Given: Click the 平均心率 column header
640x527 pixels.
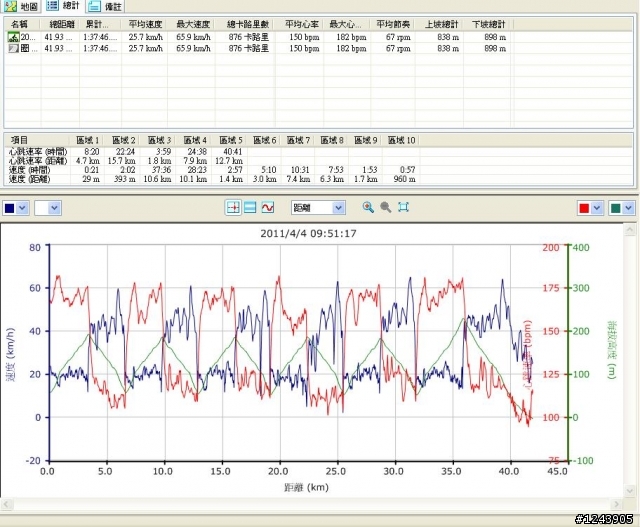Looking at the screenshot, I should 300,22.
